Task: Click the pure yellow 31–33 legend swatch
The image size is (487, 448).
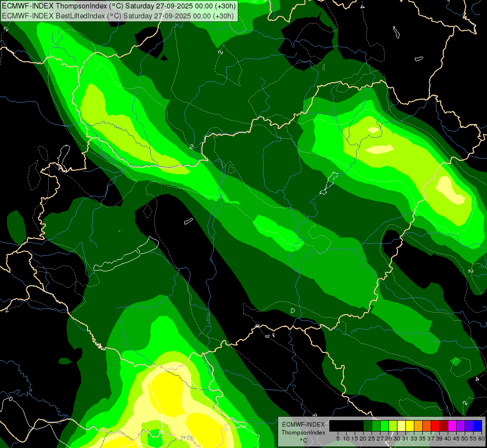Action: click(410, 426)
